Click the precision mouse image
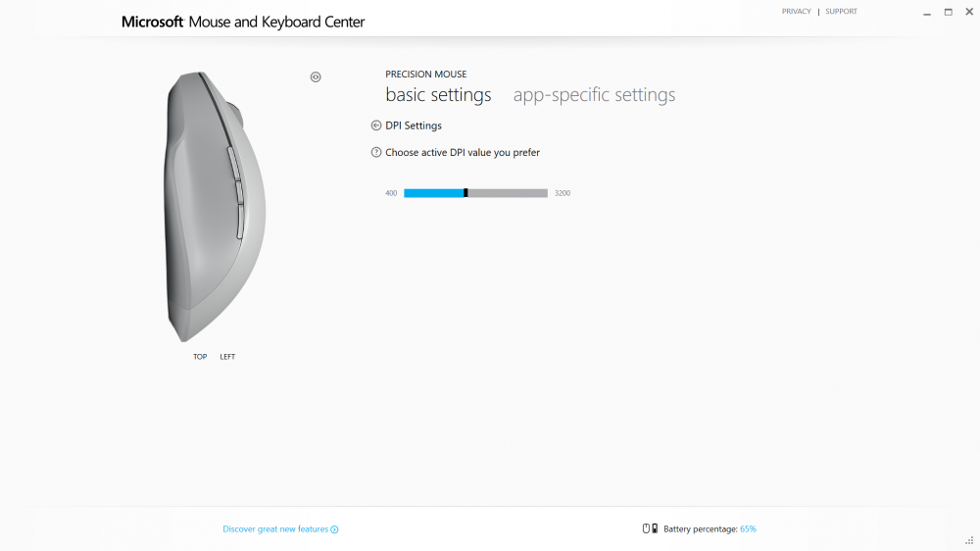Image resolution: width=980 pixels, height=551 pixels. point(215,207)
